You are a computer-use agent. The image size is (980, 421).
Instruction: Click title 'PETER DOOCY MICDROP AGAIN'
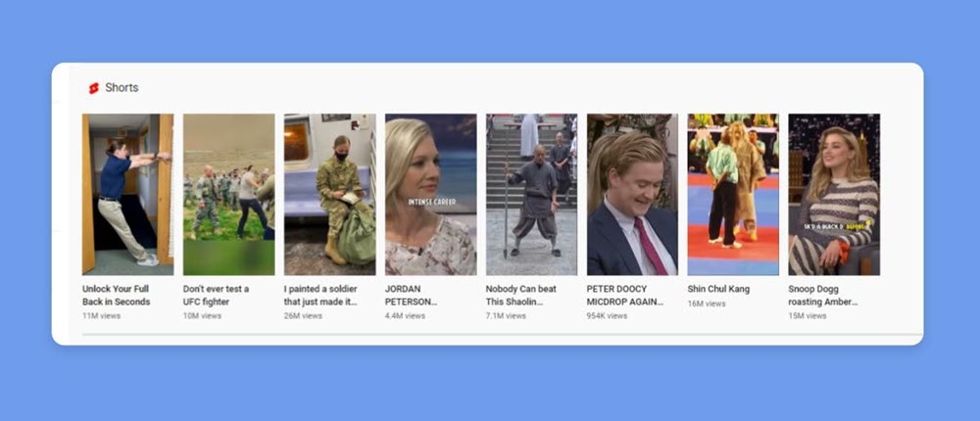(625, 296)
